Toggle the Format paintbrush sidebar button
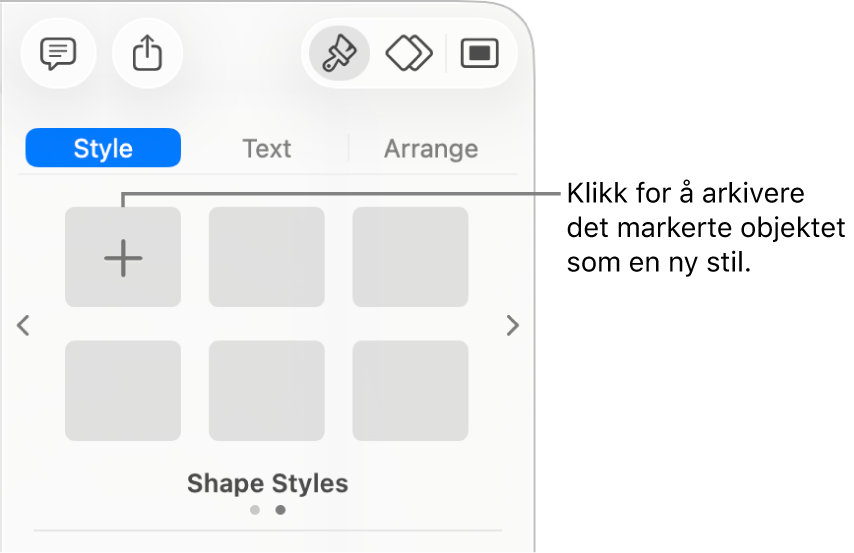 coord(339,53)
